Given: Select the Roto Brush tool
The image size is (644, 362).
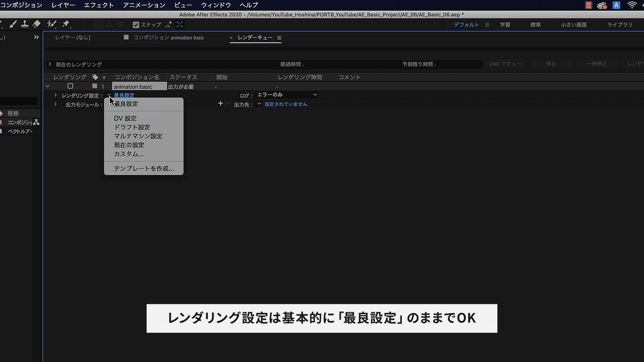Looking at the screenshot, I should tap(52, 24).
